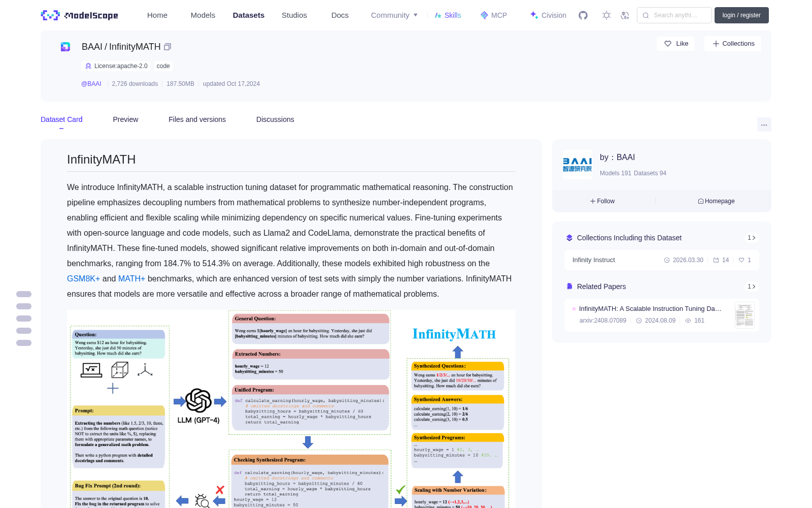Viewport: 812px width, 508px height.
Task: Click the License:apache-2.0 tag
Action: [x=116, y=66]
